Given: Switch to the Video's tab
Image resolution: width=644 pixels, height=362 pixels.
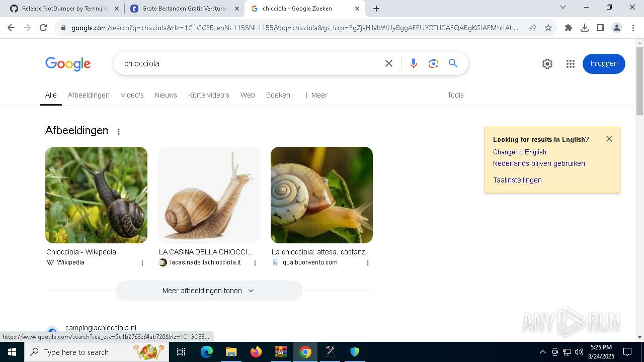Looking at the screenshot, I should click(x=132, y=95).
